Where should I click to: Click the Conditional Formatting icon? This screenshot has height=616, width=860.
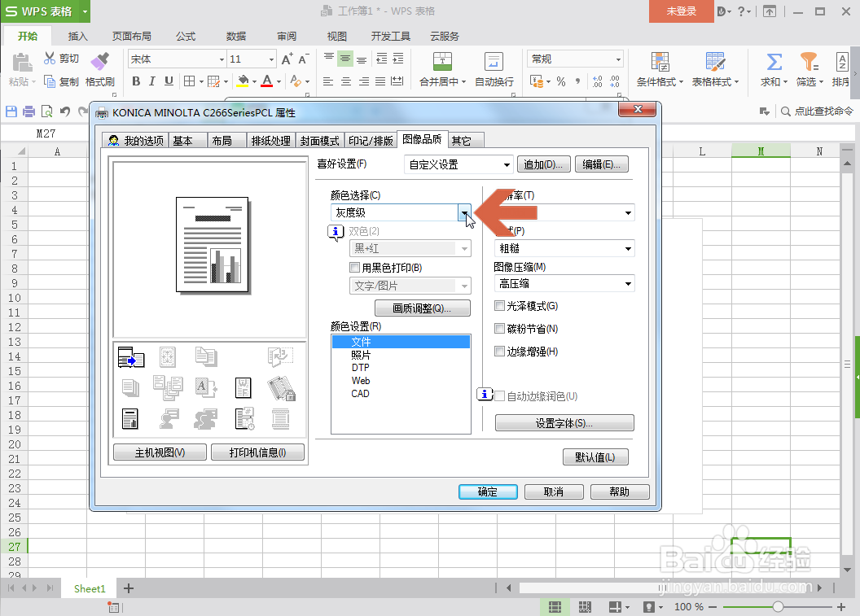tap(660, 61)
